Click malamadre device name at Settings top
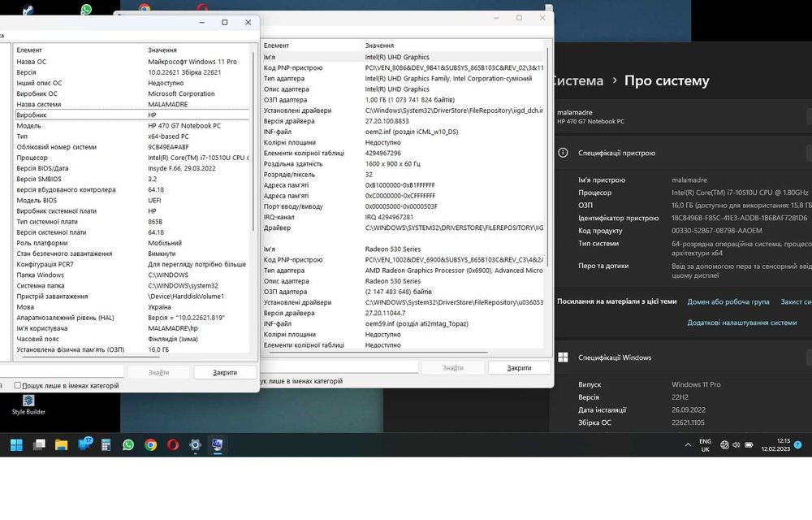This screenshot has height=520, width=812. click(x=575, y=112)
